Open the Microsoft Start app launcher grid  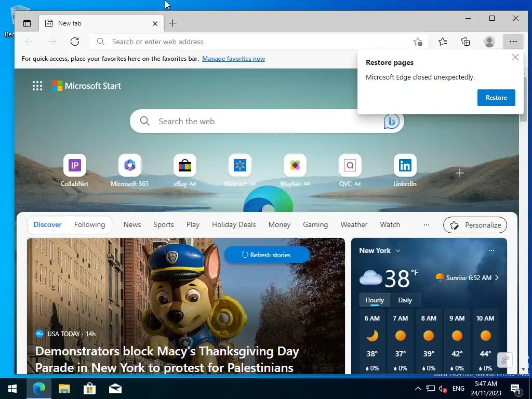click(x=37, y=86)
